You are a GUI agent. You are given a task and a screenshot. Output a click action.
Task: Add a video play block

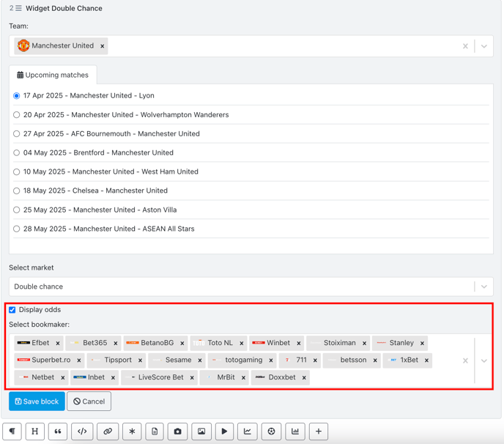[x=224, y=431]
